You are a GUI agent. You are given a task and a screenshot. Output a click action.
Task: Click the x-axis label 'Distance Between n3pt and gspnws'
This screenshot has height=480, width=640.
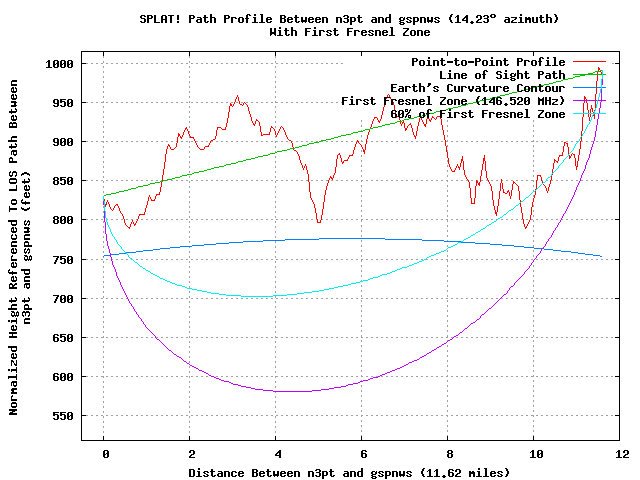320,470
